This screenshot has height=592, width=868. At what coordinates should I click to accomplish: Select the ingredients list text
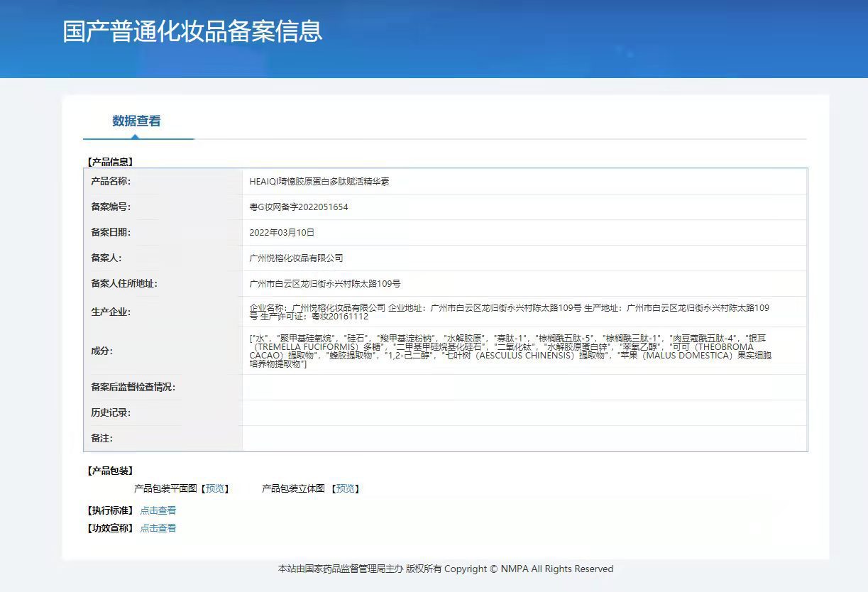[510, 351]
